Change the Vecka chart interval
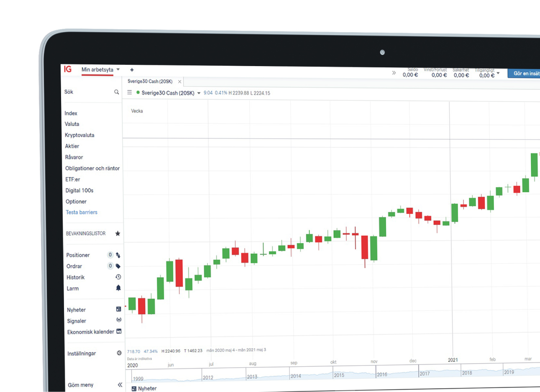This screenshot has width=540, height=392. coord(137,111)
